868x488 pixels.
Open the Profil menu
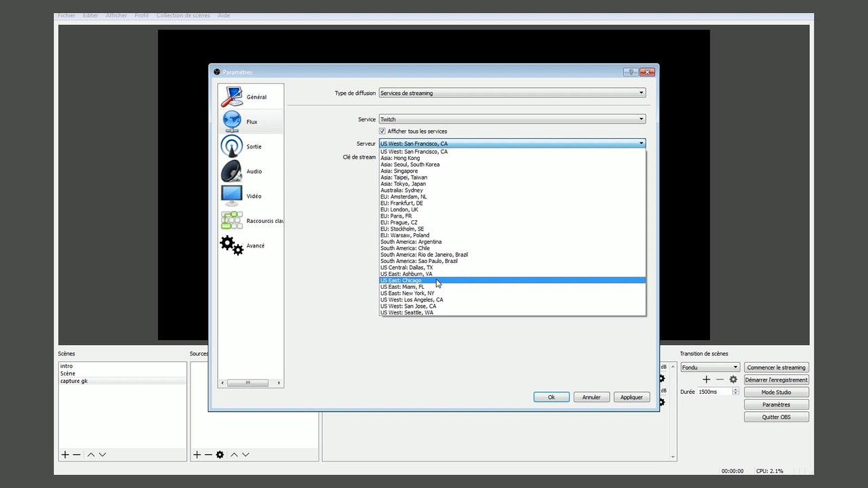pos(142,16)
